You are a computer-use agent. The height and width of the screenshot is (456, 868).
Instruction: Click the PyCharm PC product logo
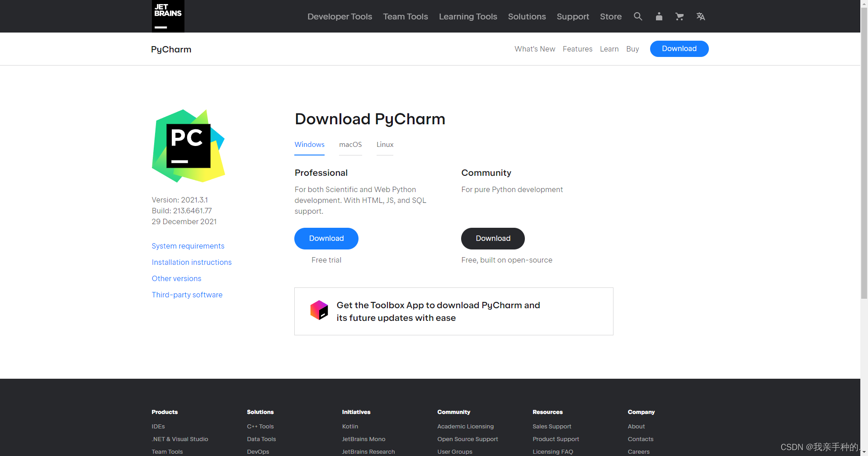pyautogui.click(x=188, y=146)
